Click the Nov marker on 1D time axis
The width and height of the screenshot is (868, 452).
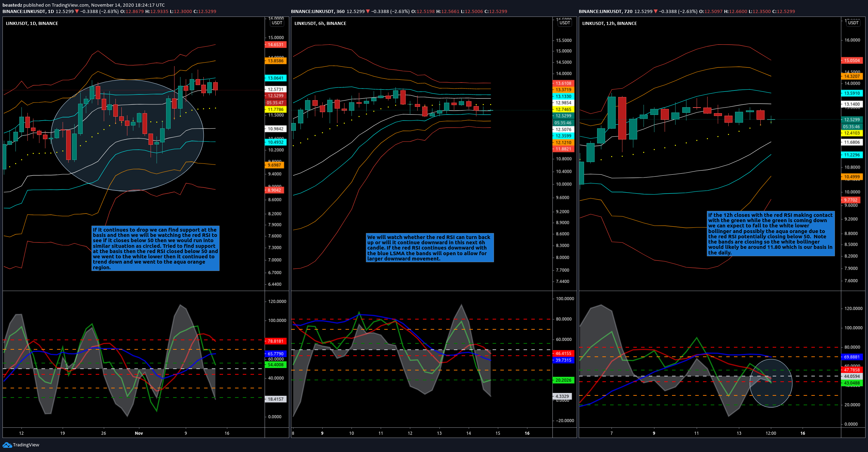[x=139, y=433]
